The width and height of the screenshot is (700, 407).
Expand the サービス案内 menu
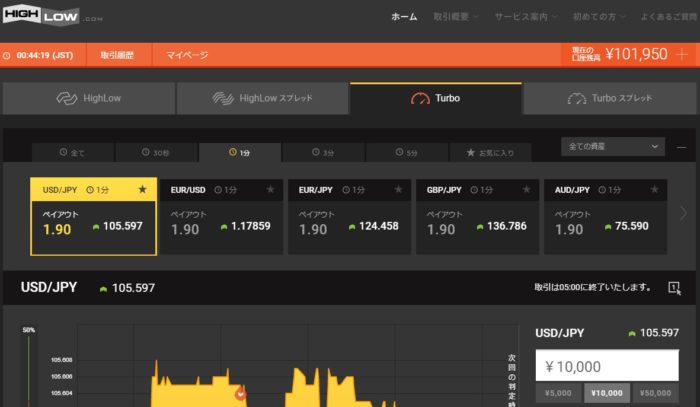click(x=526, y=17)
